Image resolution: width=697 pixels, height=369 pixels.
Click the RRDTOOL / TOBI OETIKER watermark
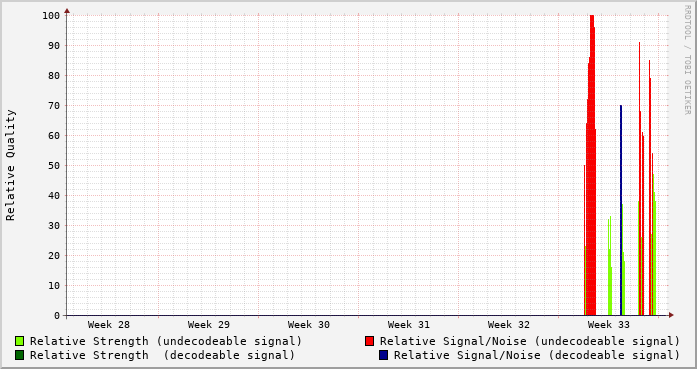688,60
